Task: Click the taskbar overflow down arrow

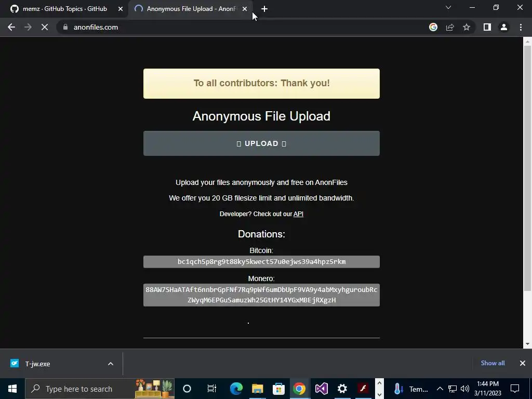Action: (379, 395)
